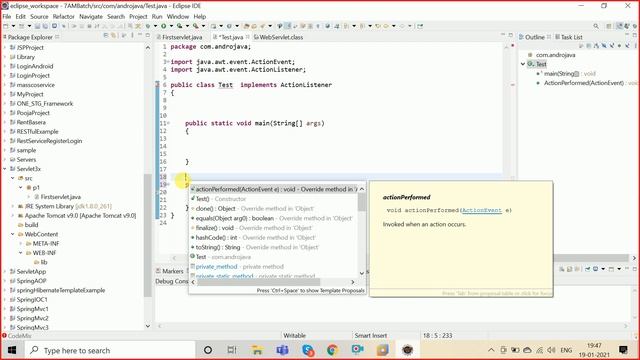Image resolution: width=640 pixels, height=360 pixels.
Task: Click the Debug bug icon in toolbar
Action: coord(148,26)
